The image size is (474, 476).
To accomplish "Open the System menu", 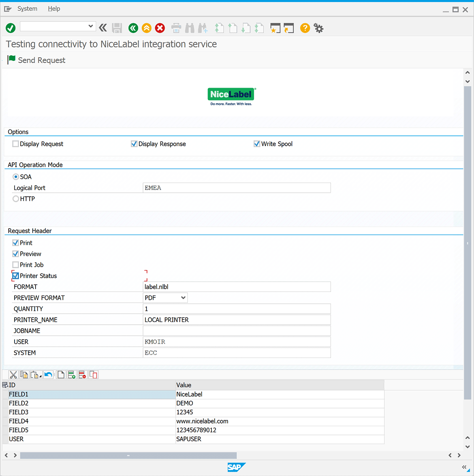I will 27,8.
